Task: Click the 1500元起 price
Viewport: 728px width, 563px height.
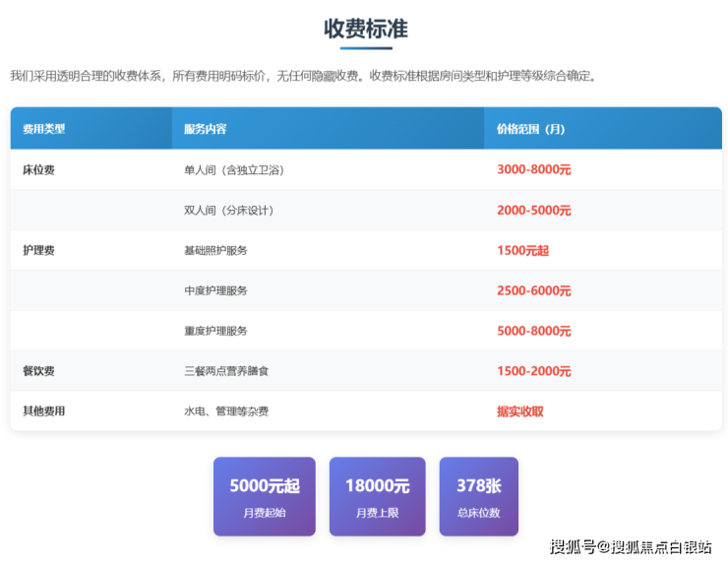Action: coord(522,251)
